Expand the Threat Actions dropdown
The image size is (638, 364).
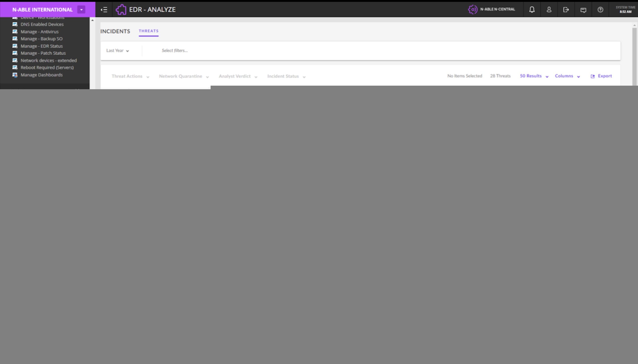130,76
